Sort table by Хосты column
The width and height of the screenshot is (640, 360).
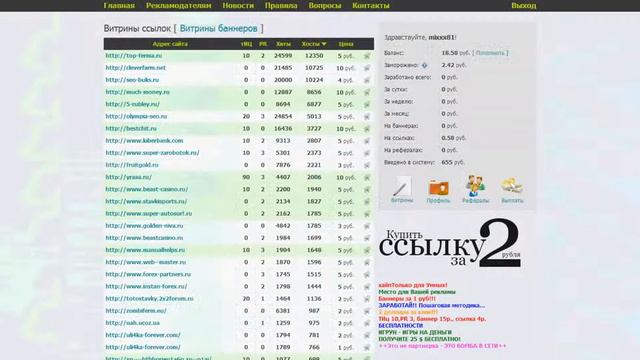[313, 44]
